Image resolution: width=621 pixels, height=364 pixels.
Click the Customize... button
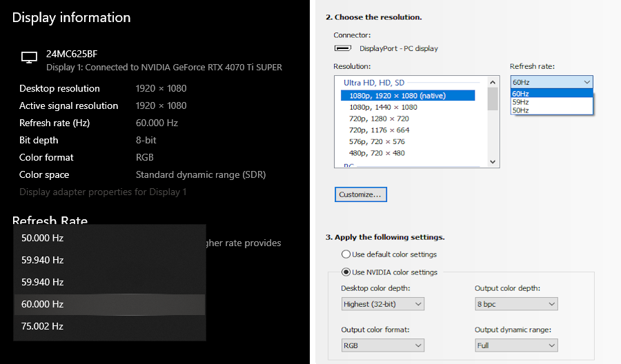coord(360,194)
